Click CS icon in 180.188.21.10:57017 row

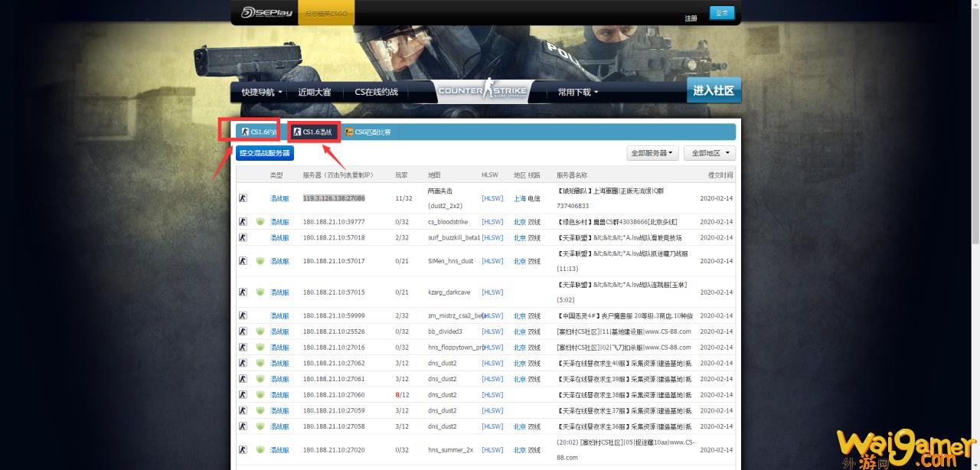[x=243, y=261]
